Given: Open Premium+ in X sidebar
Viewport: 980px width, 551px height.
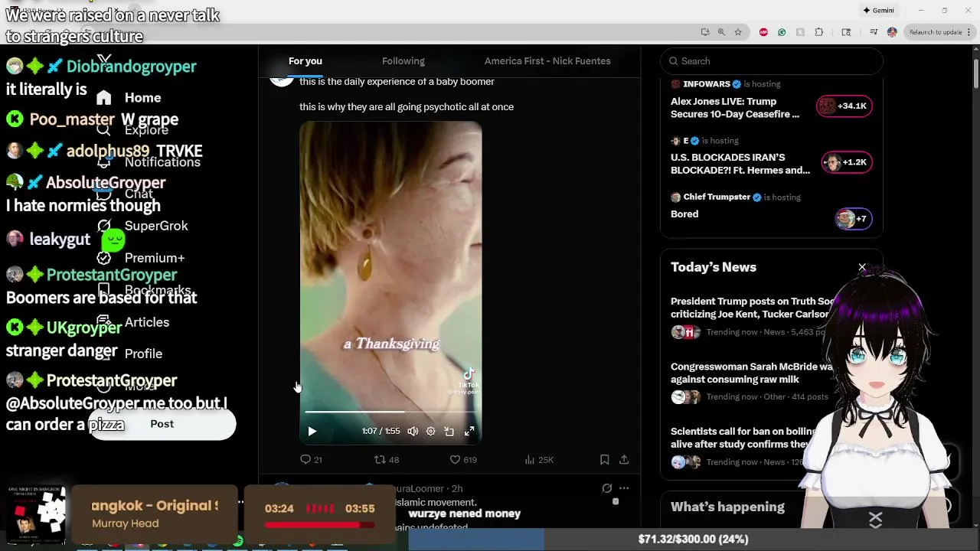Looking at the screenshot, I should (141, 258).
